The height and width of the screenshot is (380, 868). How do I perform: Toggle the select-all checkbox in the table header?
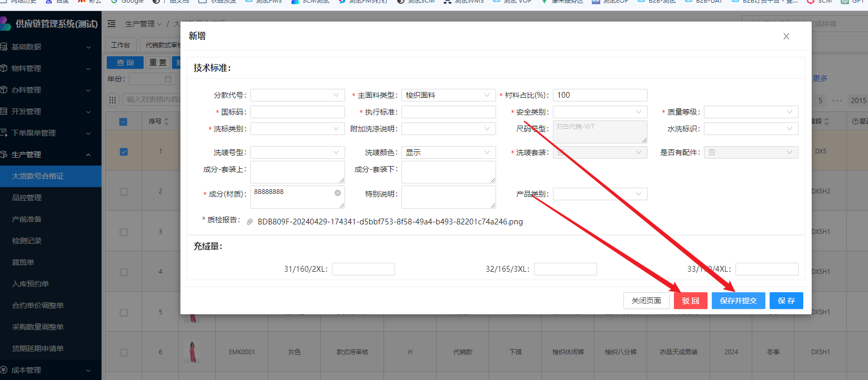click(123, 121)
